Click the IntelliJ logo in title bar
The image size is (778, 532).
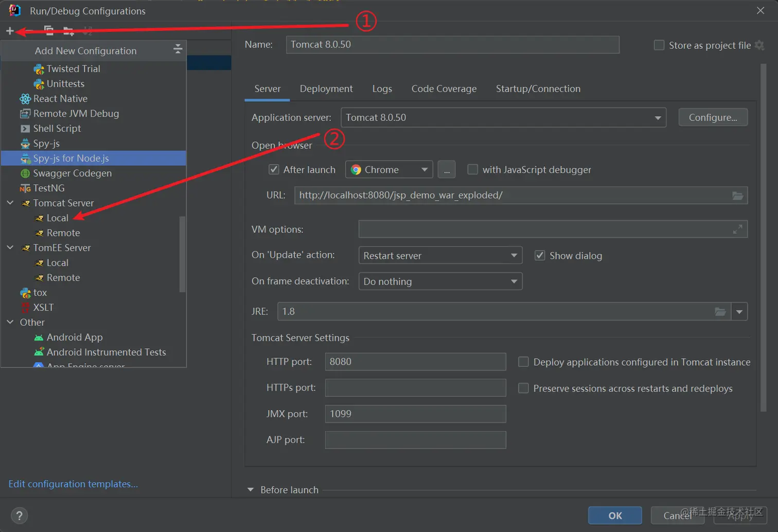coord(14,10)
